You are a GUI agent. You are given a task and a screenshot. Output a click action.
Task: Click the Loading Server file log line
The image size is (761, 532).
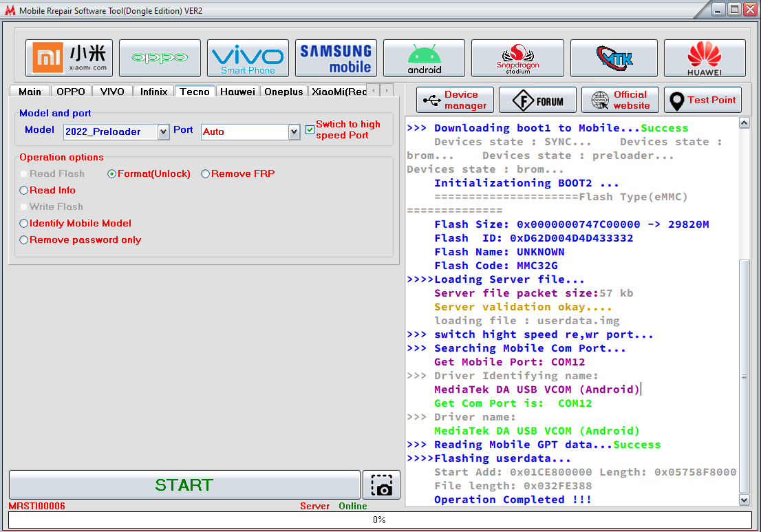[x=495, y=279]
